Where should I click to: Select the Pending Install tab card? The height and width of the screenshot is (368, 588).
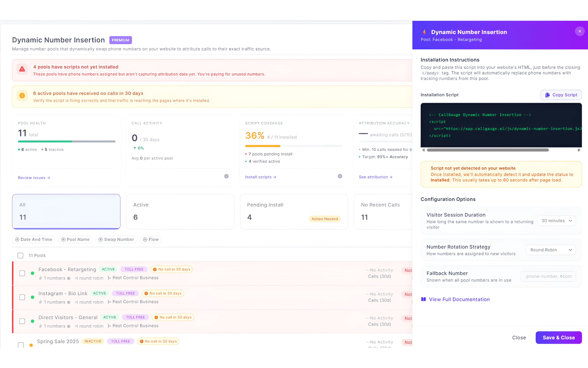[x=294, y=211]
